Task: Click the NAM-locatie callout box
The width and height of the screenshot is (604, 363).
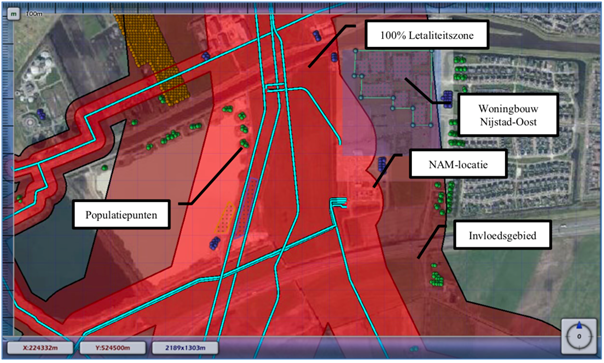Action: tap(458, 164)
